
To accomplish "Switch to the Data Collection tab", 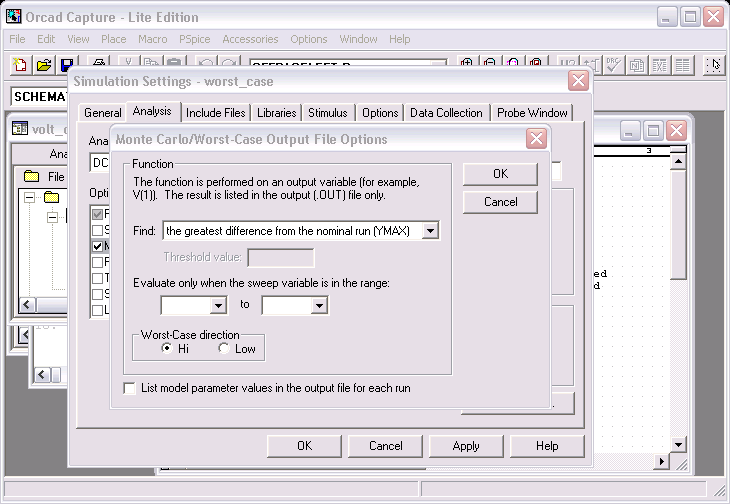I will coord(446,113).
